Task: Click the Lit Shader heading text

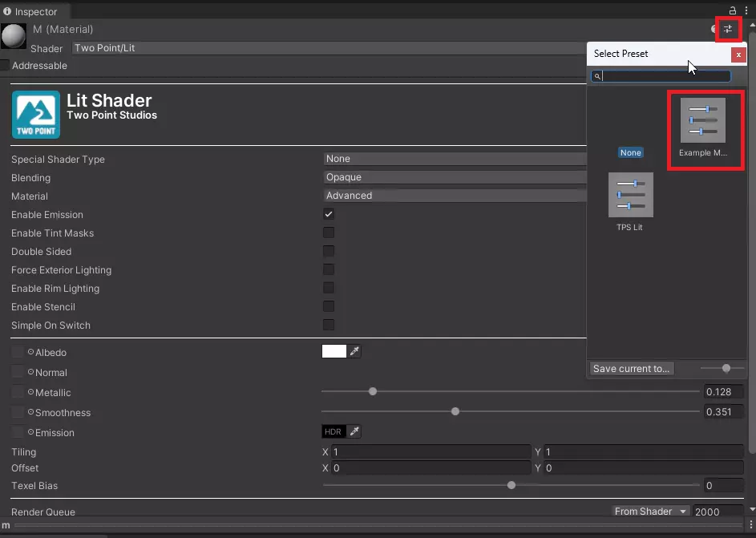Action: [109, 100]
